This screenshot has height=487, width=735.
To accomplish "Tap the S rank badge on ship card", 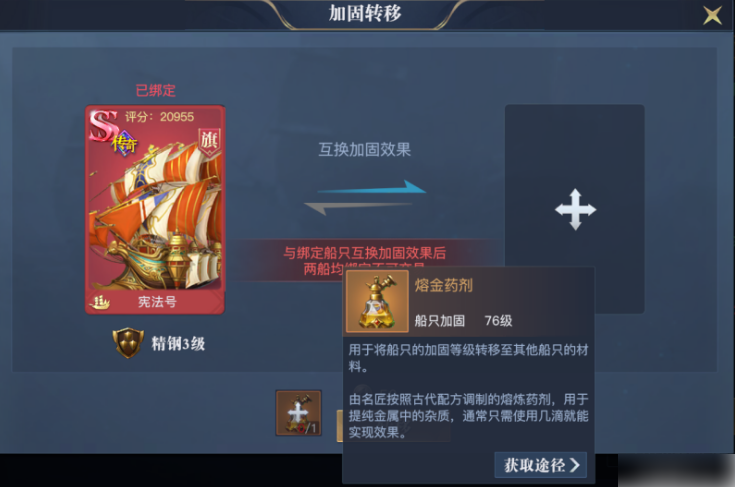I will point(103,125).
